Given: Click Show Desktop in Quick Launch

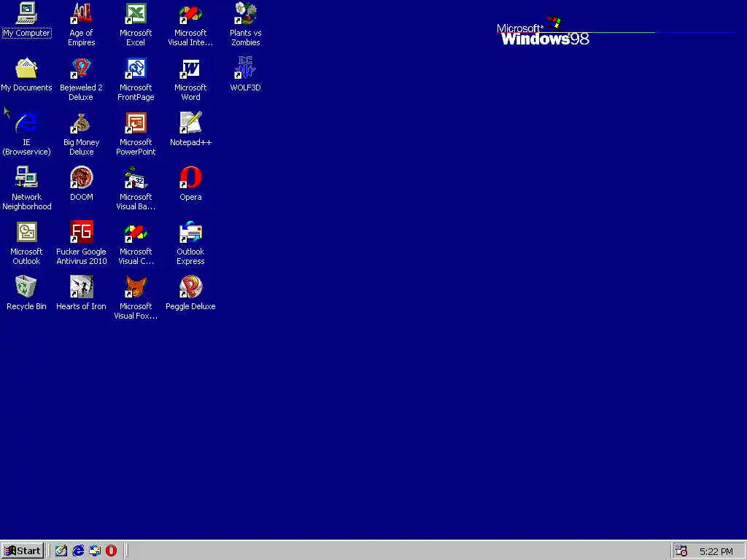Looking at the screenshot, I should click(x=61, y=551).
